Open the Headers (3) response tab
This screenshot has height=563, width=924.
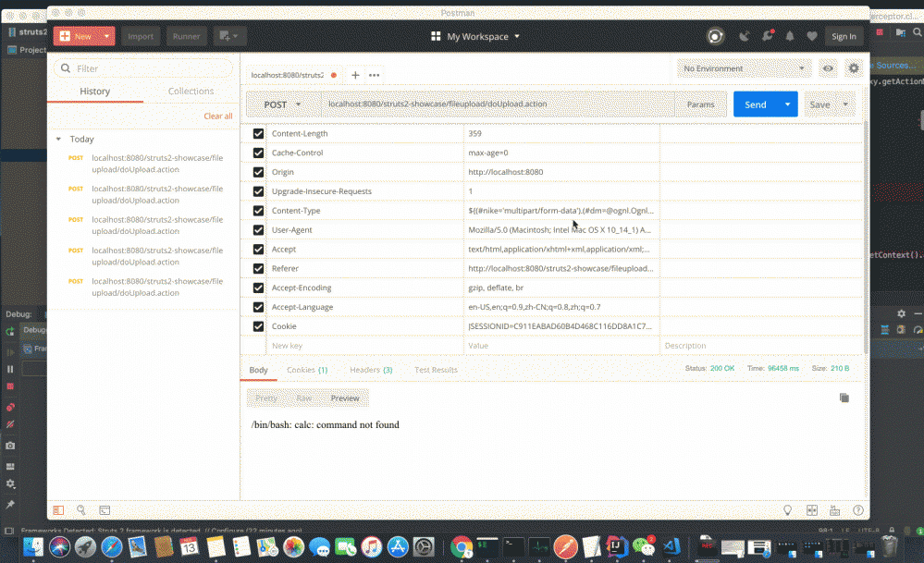pos(370,368)
